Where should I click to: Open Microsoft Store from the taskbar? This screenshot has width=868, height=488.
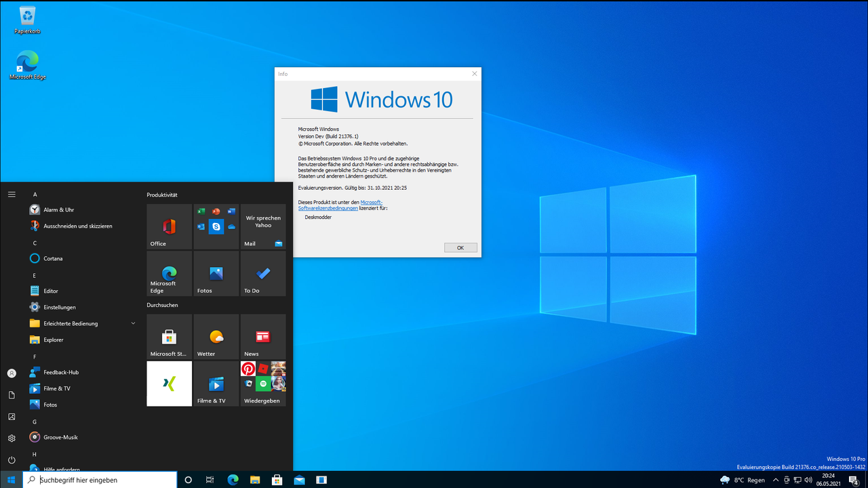[277, 480]
